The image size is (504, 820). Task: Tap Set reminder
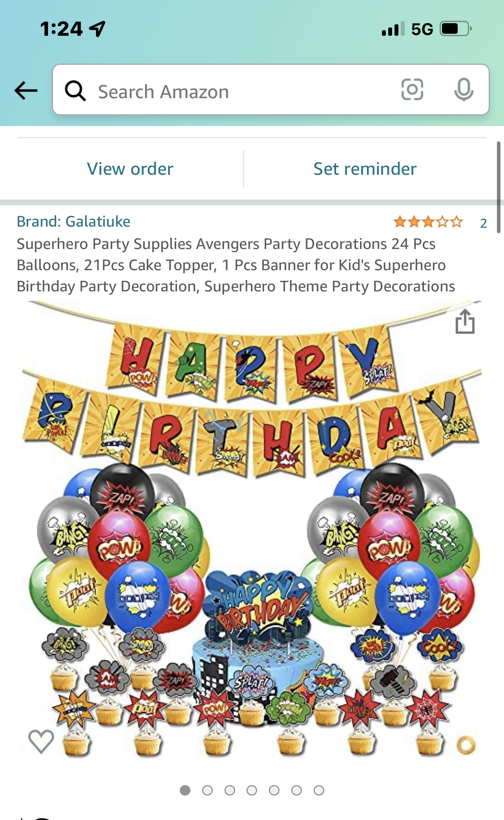tap(365, 169)
